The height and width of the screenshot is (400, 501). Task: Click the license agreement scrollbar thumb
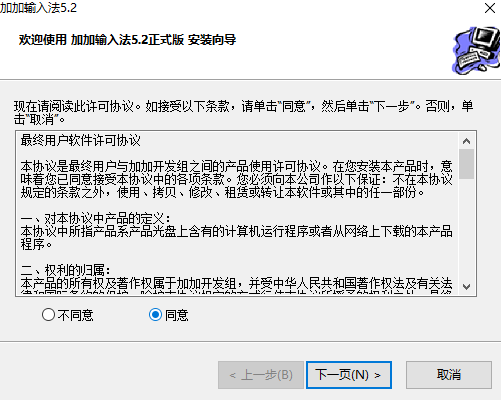click(x=466, y=164)
